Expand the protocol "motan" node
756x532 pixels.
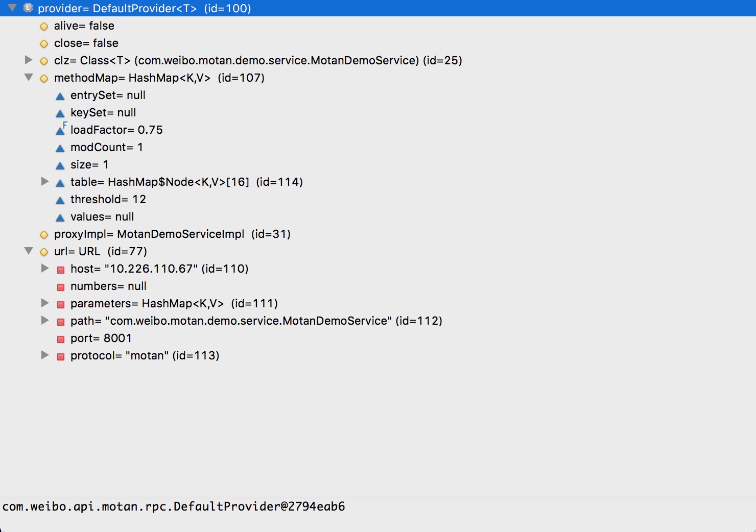(45, 355)
